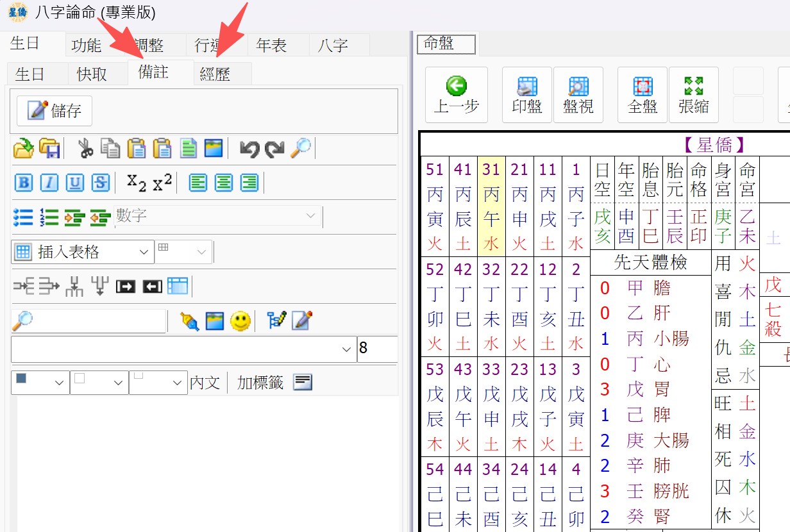Click the 內文 label button
The height and width of the screenshot is (532, 790).
205,383
